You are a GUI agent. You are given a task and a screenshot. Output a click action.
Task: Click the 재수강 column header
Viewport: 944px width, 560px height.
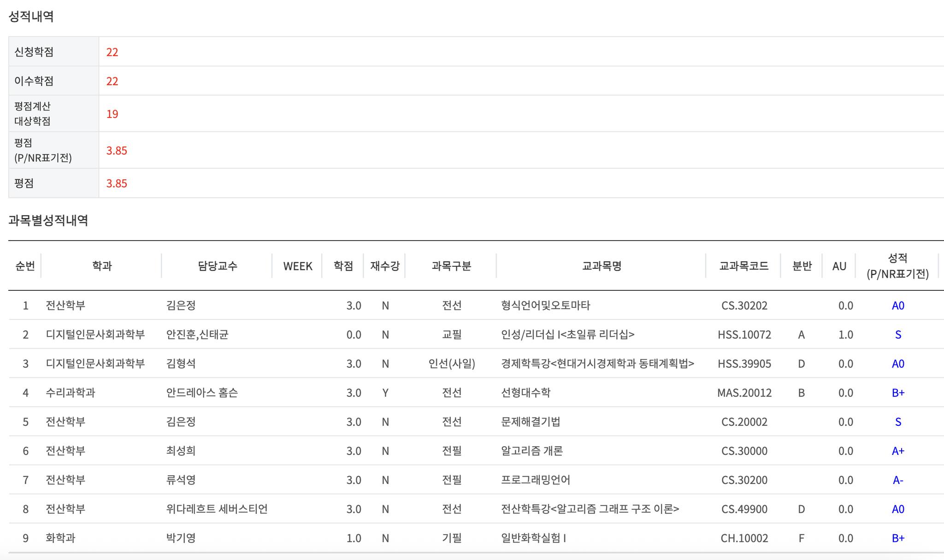tap(384, 266)
